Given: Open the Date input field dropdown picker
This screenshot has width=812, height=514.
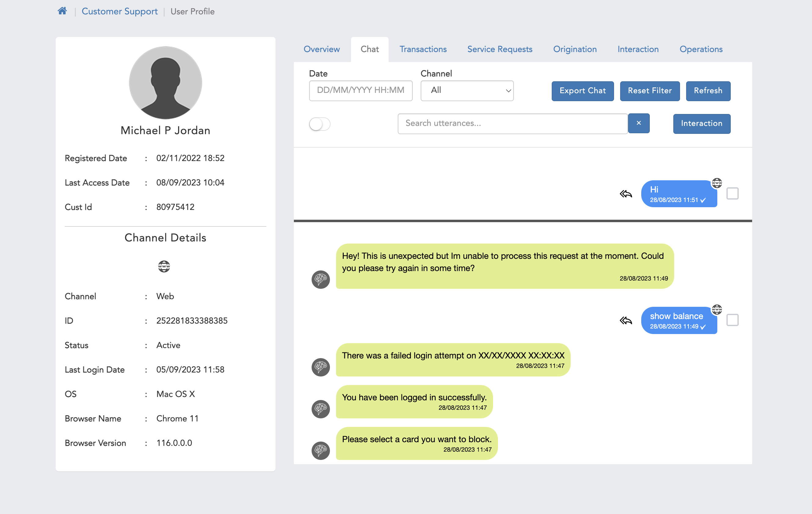Looking at the screenshot, I should [360, 90].
